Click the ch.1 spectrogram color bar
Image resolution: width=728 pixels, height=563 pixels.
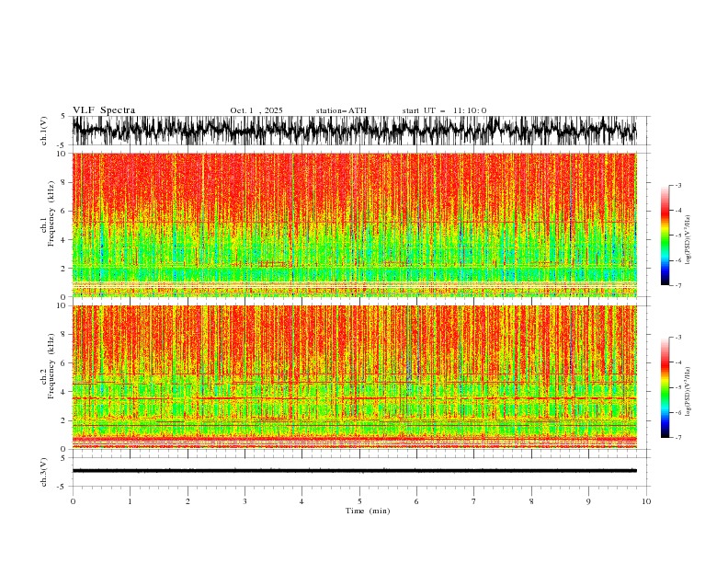point(665,236)
